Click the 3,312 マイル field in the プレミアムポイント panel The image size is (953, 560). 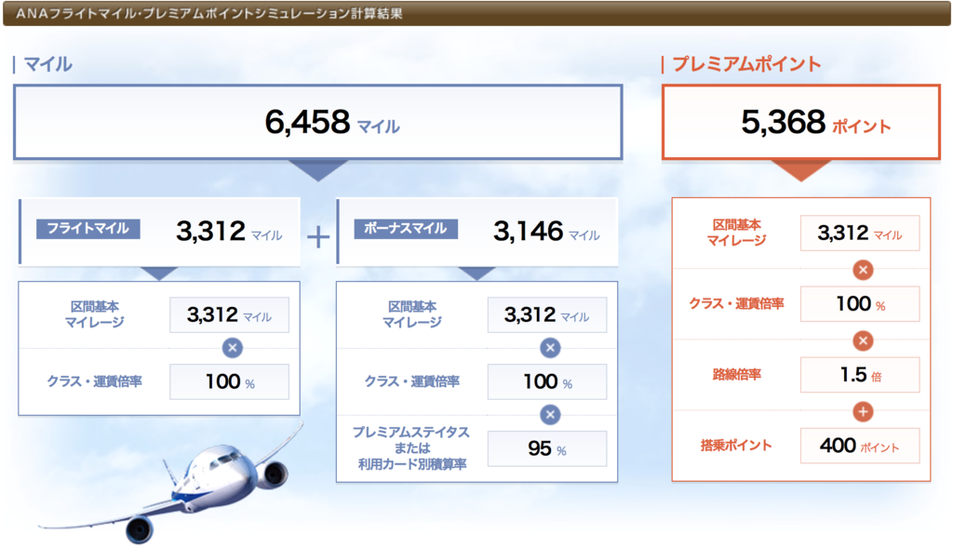coord(860,233)
